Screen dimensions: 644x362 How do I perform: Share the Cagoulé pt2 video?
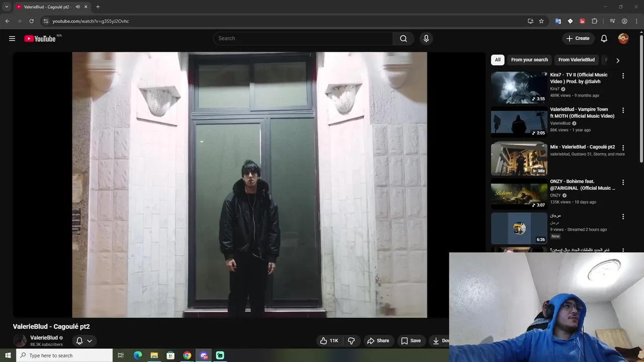(378, 341)
